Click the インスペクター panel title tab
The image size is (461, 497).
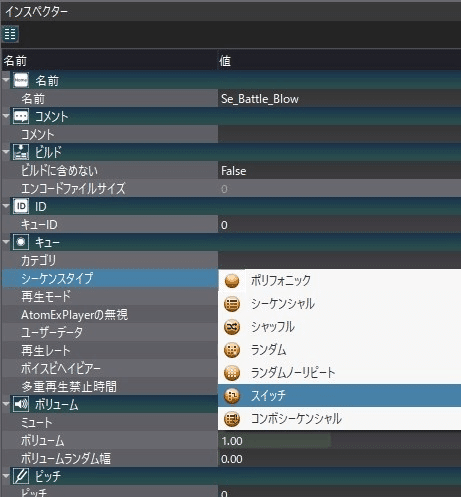click(x=36, y=12)
